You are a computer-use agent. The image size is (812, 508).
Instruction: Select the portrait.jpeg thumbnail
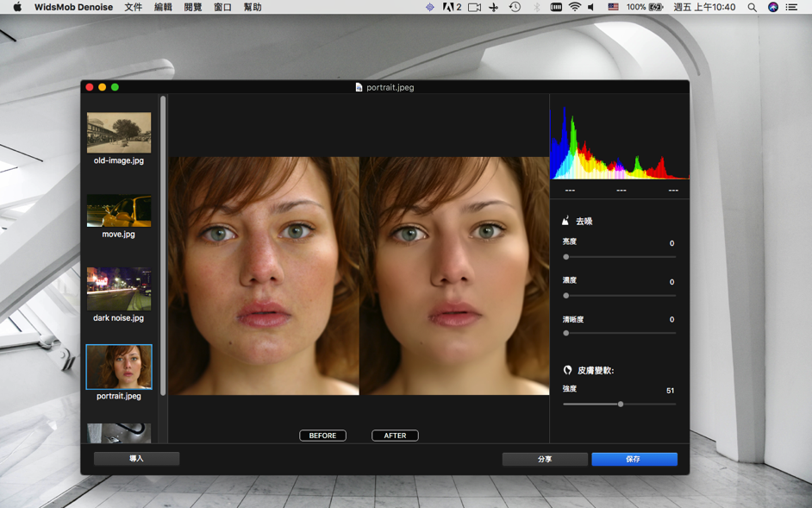(x=119, y=367)
